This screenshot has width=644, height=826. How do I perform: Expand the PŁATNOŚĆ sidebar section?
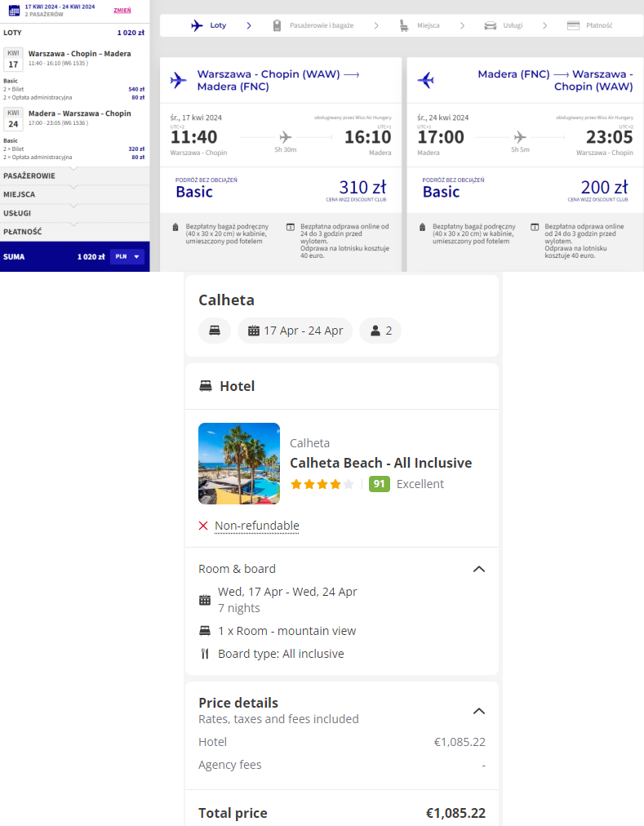[75, 232]
